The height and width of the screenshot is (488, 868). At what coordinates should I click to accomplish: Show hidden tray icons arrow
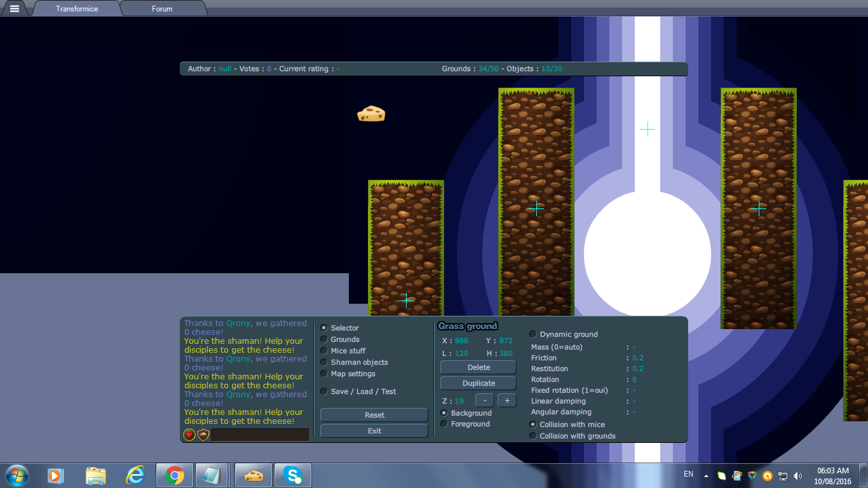[x=706, y=475]
